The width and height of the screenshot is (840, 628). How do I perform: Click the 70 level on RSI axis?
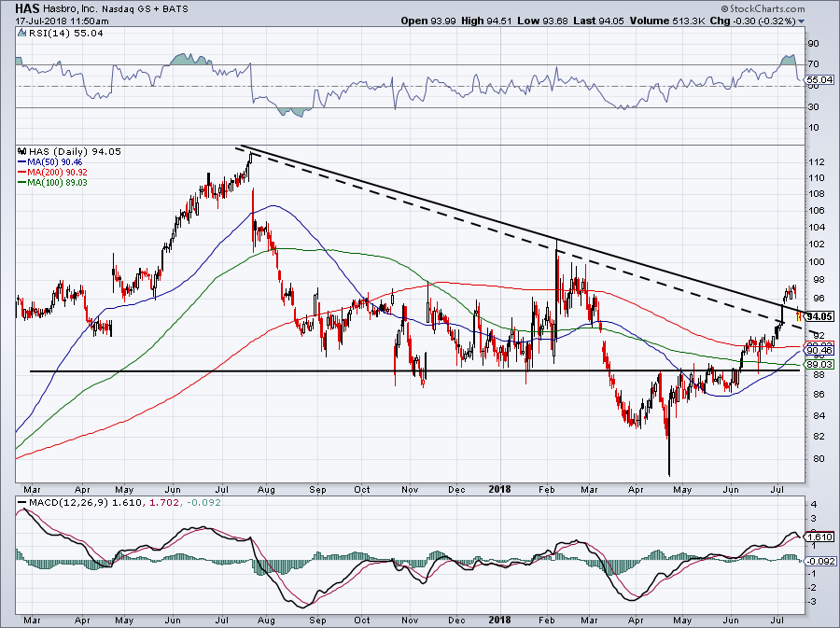813,64
